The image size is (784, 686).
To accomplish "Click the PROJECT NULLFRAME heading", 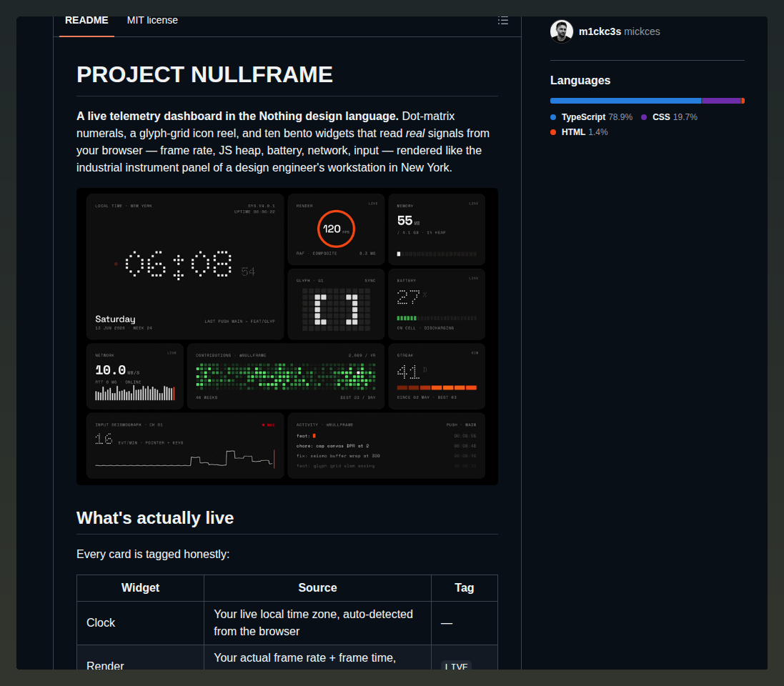I will [204, 75].
